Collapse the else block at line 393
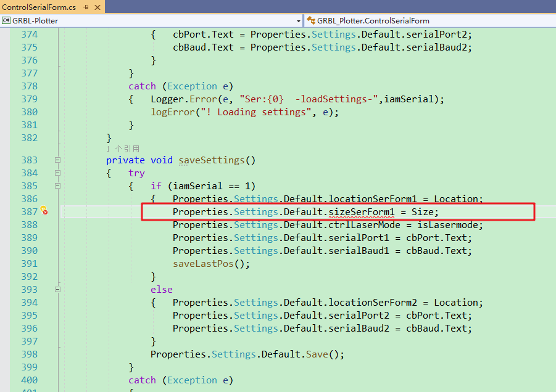Image resolution: width=556 pixels, height=392 pixels. coord(57,290)
